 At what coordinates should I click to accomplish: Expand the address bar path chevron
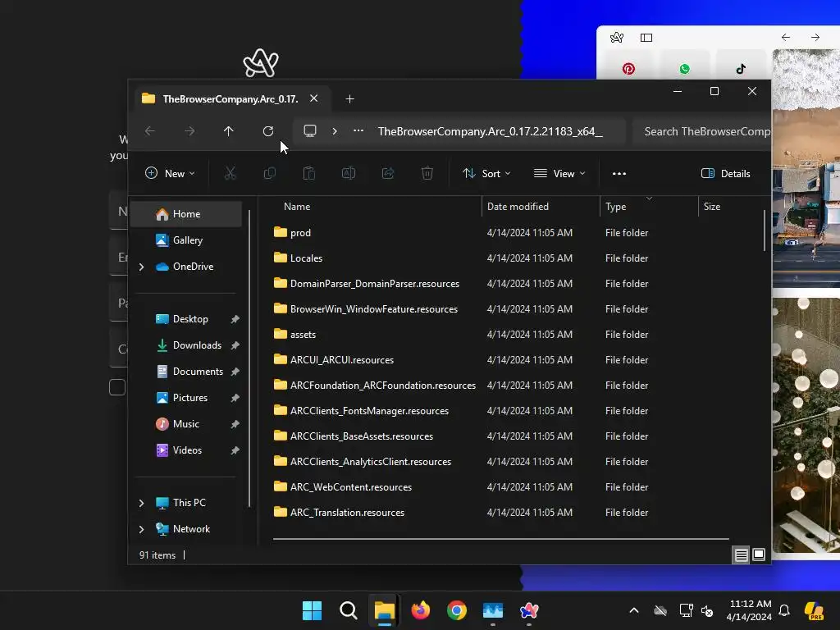335,131
